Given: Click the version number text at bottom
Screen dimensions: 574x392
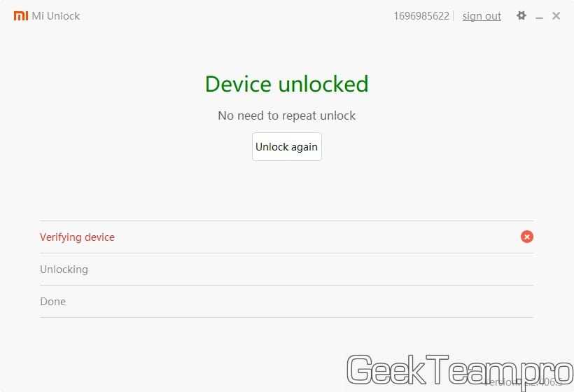Looking at the screenshot, I should (524, 383).
